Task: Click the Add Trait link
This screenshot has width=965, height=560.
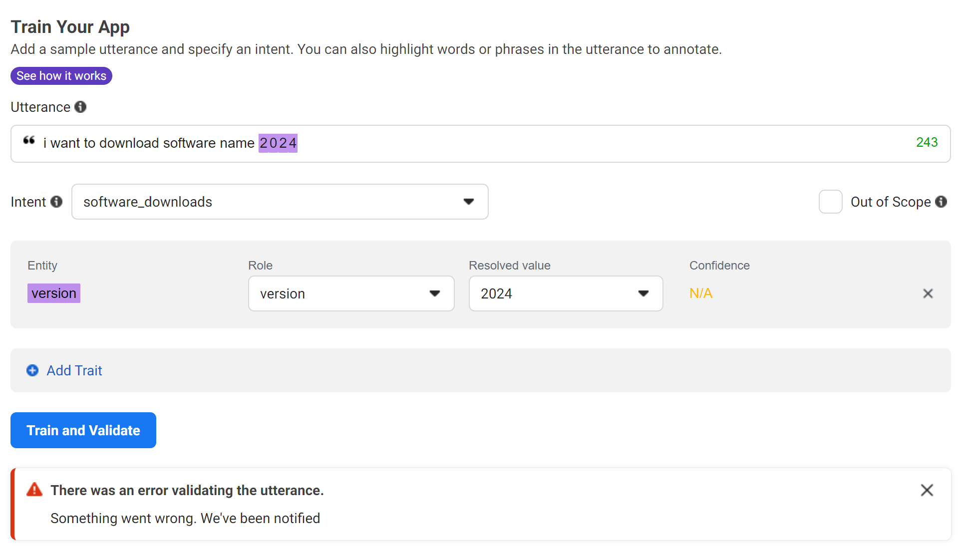Action: (x=74, y=370)
